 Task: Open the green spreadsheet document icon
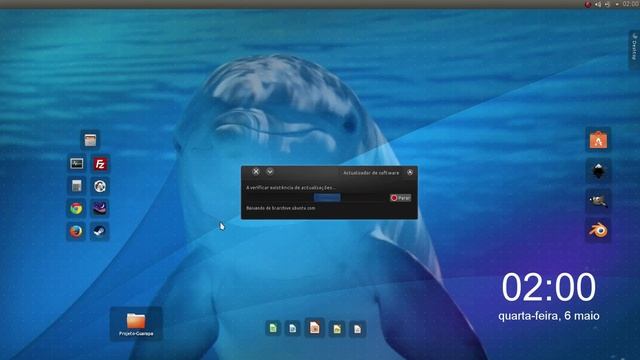pyautogui.click(x=273, y=328)
